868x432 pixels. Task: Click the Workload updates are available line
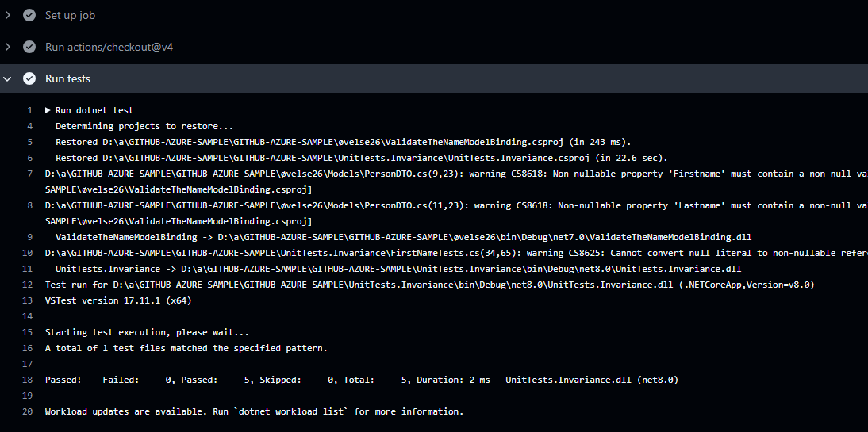[254, 411]
